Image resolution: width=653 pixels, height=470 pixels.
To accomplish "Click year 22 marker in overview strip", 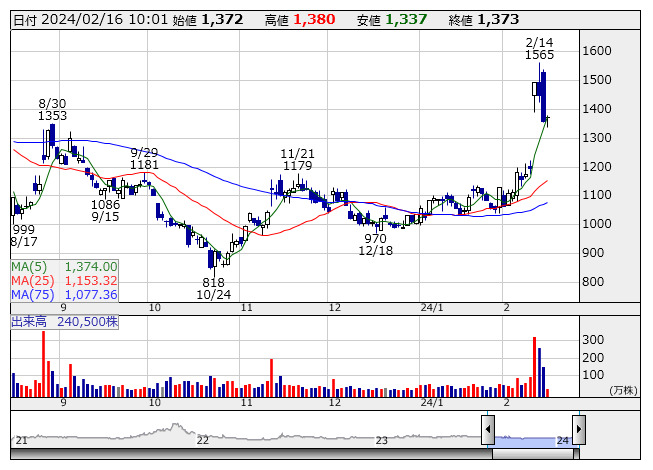I will (202, 440).
